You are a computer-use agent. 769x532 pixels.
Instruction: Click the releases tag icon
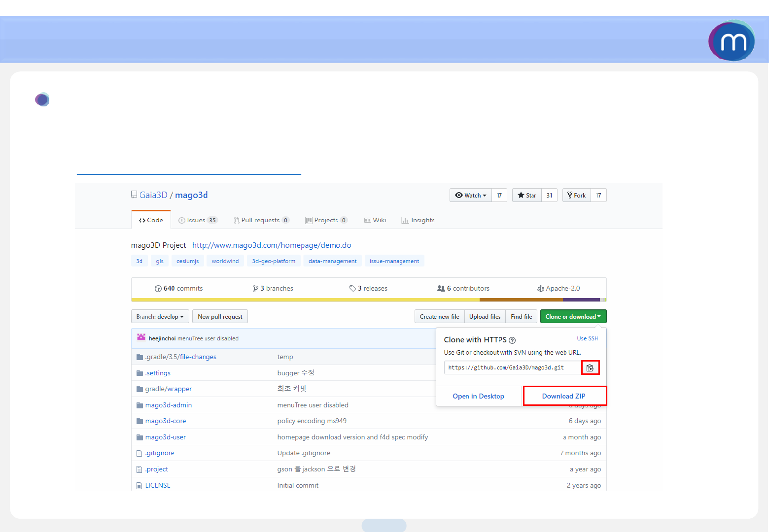click(x=352, y=289)
